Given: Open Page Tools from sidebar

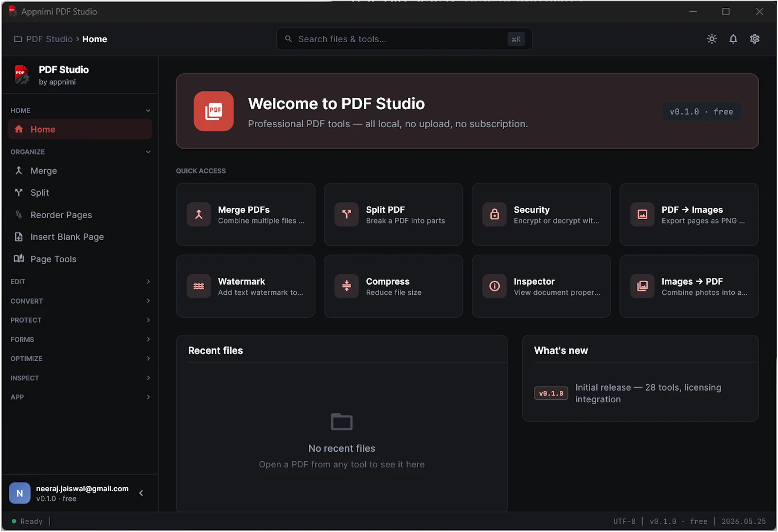Looking at the screenshot, I should point(80,259).
